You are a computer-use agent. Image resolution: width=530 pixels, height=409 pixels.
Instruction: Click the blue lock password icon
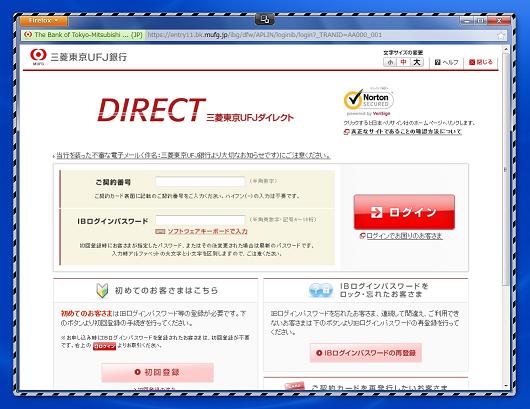click(320, 290)
